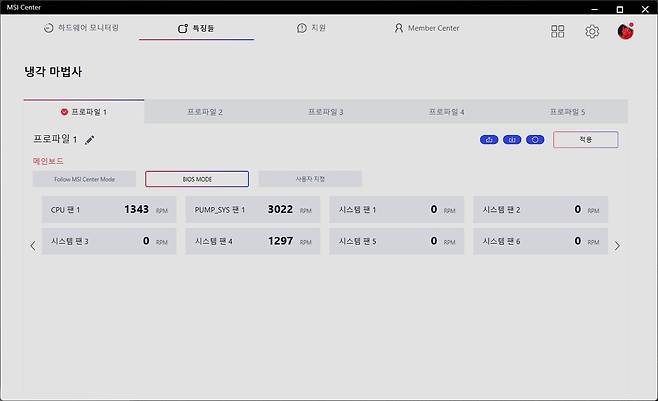The height and width of the screenshot is (401, 658).
Task: Open the 하드웨어 모니터링 tab
Action: point(82,28)
